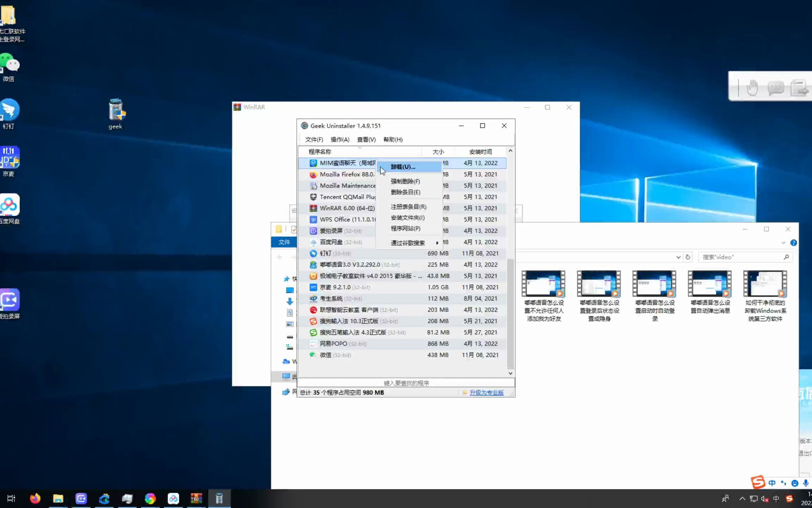Open video 嘟嘟语音怎么设置启动时自动登录
Screen dimensions: 812x508
(x=654, y=296)
